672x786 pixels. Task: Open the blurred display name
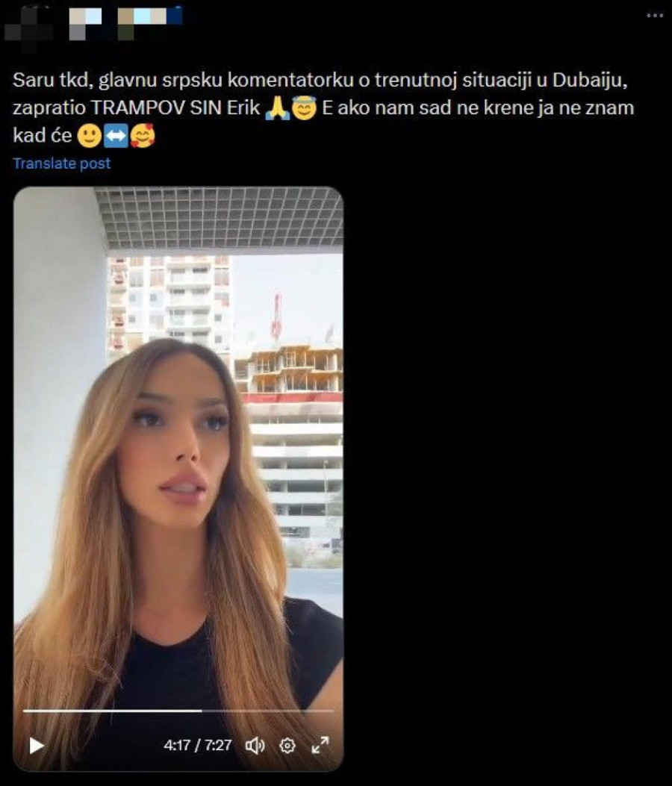pos(85,22)
